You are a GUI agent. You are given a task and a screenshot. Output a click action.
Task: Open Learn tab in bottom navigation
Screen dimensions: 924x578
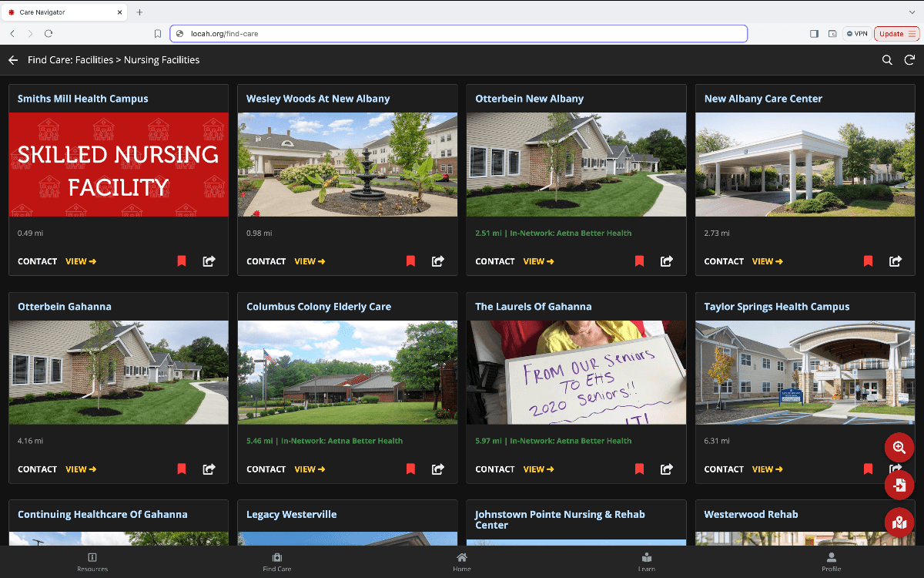click(647, 562)
